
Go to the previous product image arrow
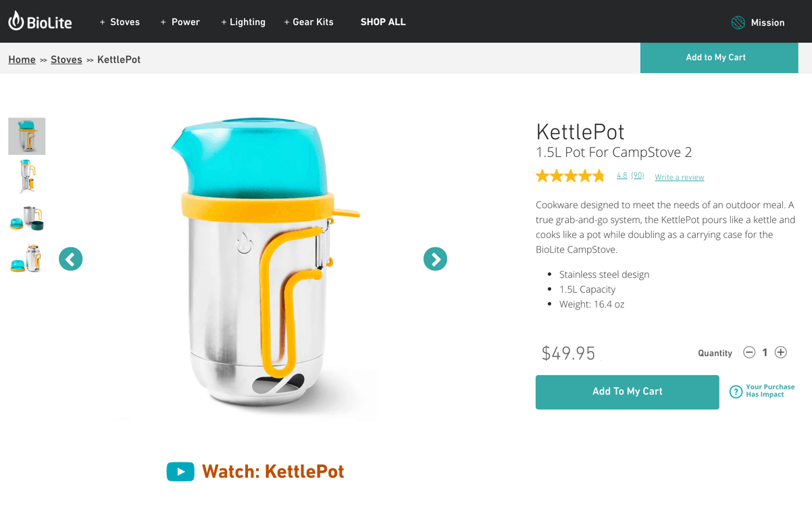[71, 259]
